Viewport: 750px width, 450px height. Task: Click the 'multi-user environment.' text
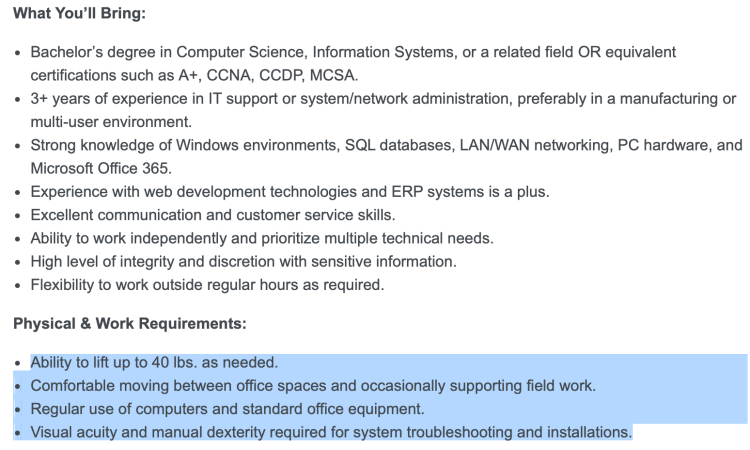point(111,121)
